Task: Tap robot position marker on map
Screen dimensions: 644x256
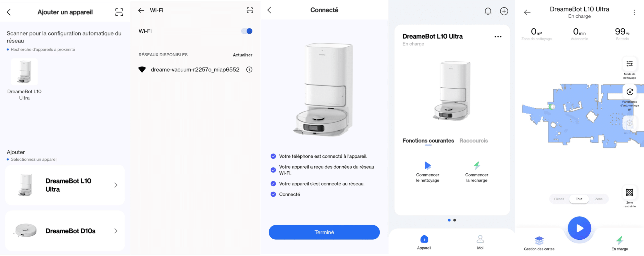Action: [552, 107]
